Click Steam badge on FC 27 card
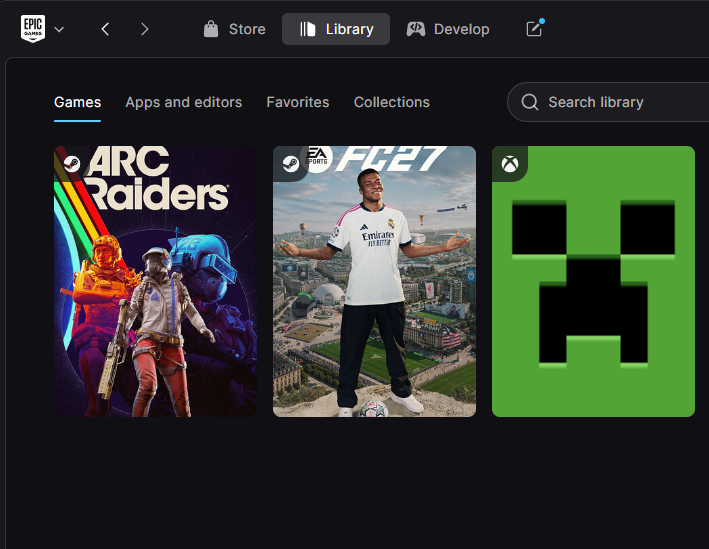The height and width of the screenshot is (549, 709). coord(290,164)
